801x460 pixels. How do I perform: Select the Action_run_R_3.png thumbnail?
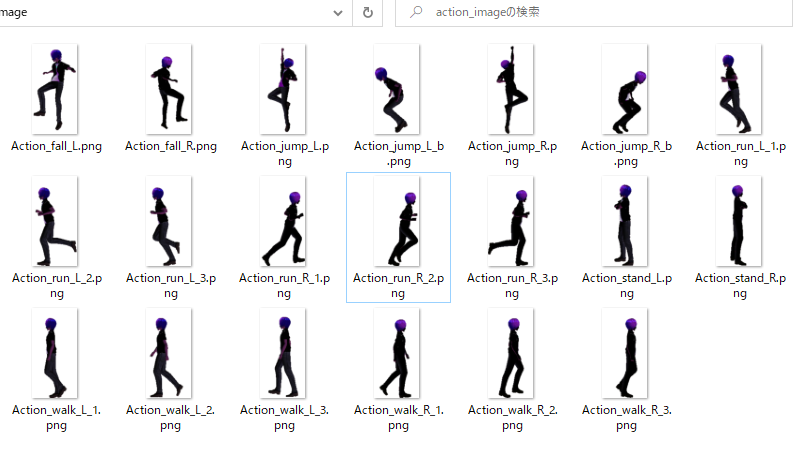[510, 221]
